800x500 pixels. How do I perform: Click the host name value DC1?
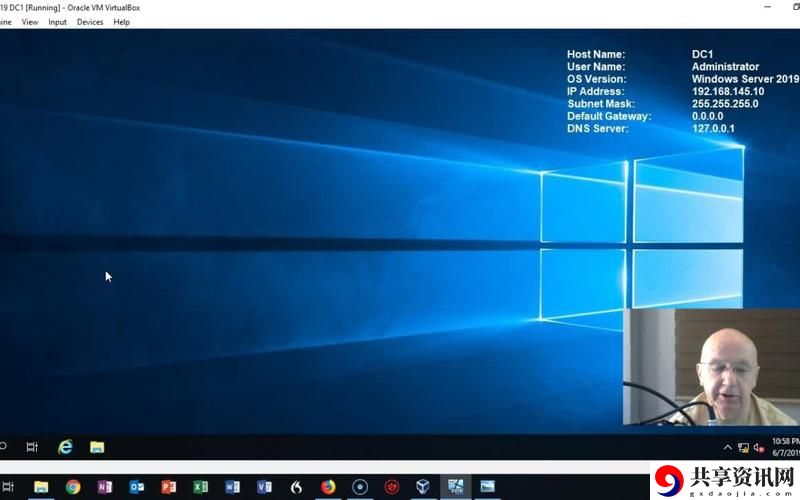tap(703, 54)
